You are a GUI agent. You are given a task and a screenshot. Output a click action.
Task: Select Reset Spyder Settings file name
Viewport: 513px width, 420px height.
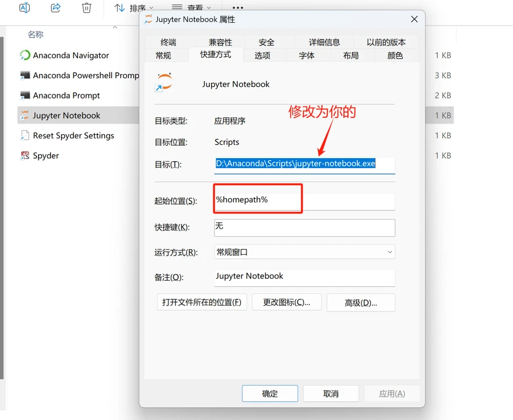click(x=73, y=135)
